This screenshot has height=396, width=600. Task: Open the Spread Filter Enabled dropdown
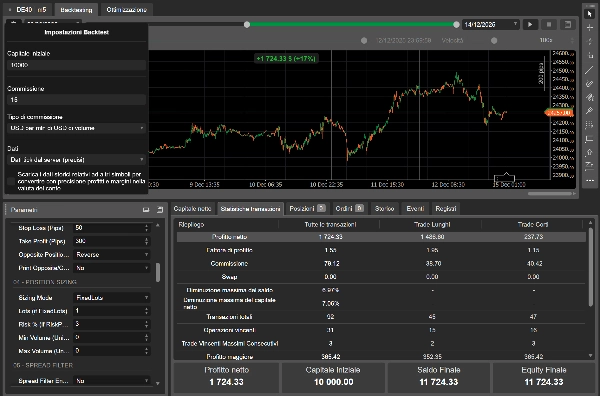coord(111,381)
